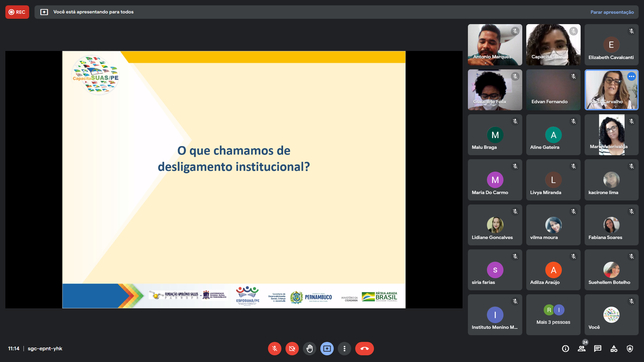Open the activities shapes icon
This screenshot has height=362, width=644.
point(614,349)
